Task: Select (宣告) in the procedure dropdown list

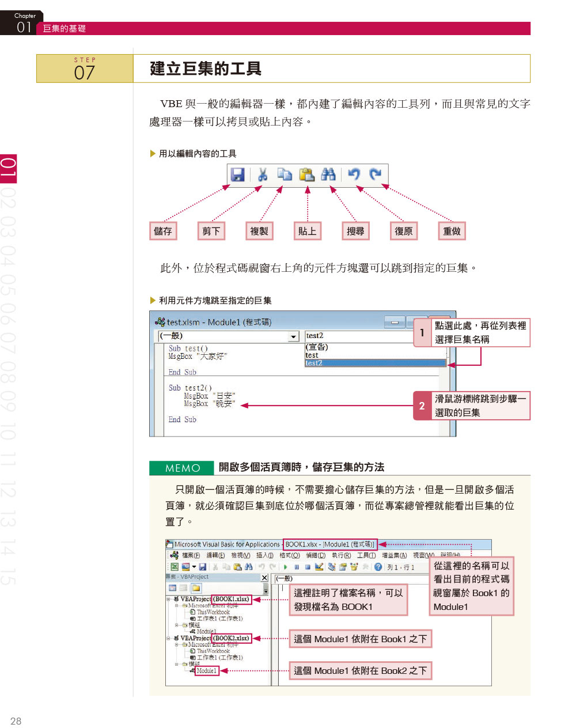Action: point(376,347)
